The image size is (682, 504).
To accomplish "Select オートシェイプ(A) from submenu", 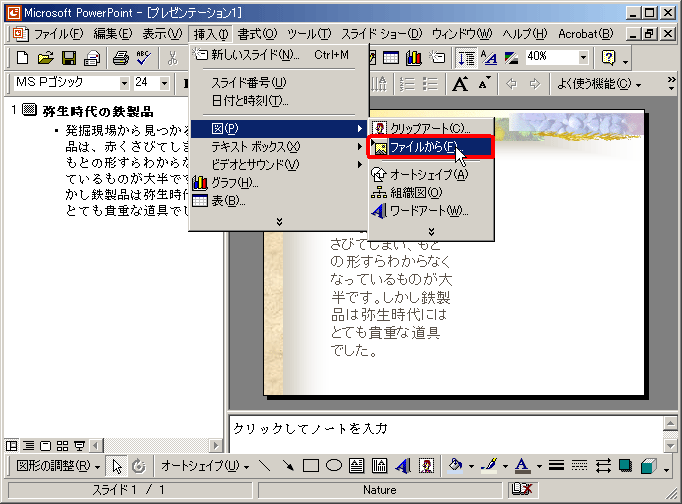I will click(431, 175).
